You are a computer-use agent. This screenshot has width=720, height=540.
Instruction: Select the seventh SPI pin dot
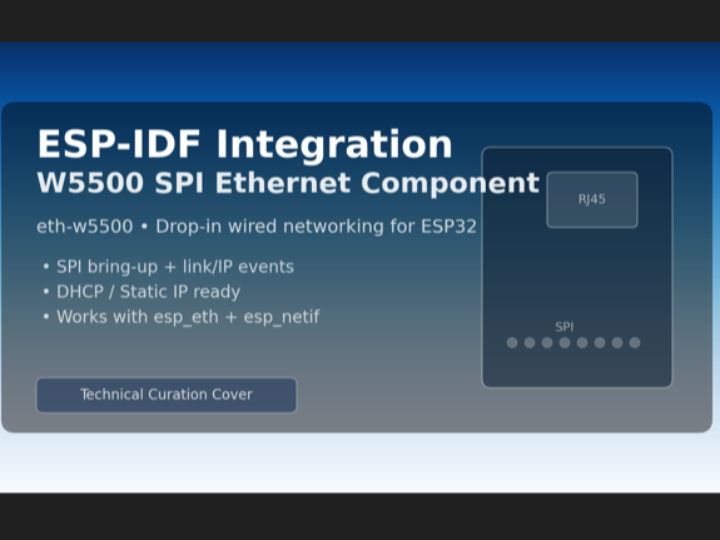[x=617, y=343]
